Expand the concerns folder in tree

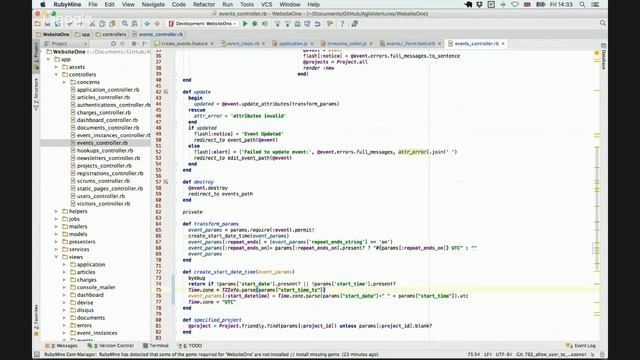[64, 82]
